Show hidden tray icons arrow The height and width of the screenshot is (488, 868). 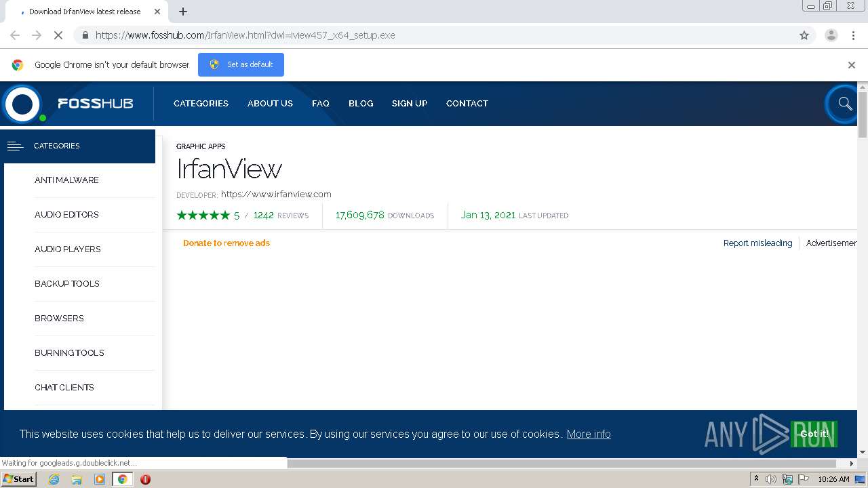pyautogui.click(x=756, y=479)
